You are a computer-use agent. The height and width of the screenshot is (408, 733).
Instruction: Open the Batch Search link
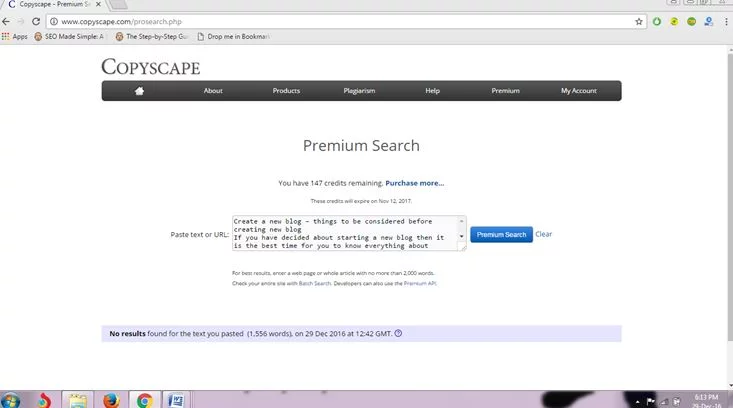(315, 284)
